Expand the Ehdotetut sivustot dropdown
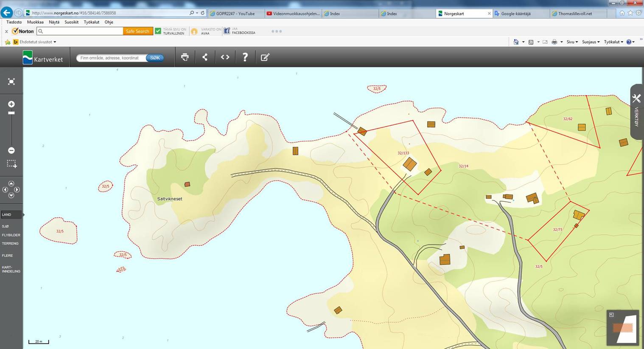 (37, 42)
